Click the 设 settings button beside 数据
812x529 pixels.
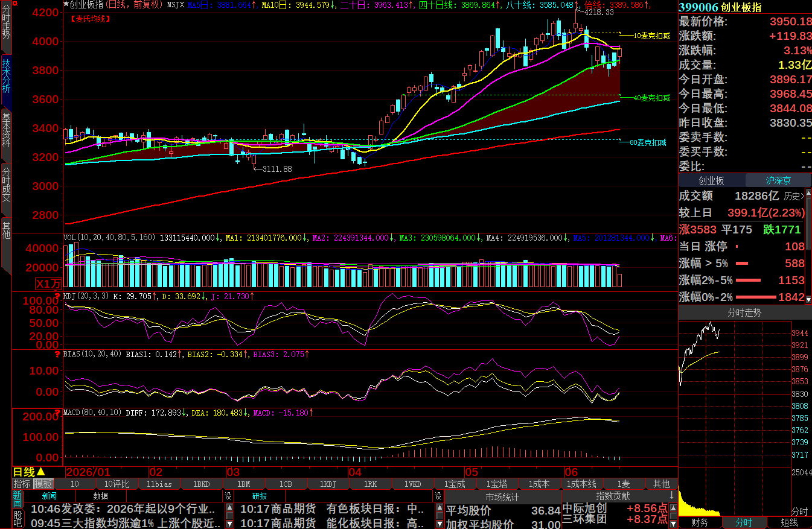[x=228, y=496]
